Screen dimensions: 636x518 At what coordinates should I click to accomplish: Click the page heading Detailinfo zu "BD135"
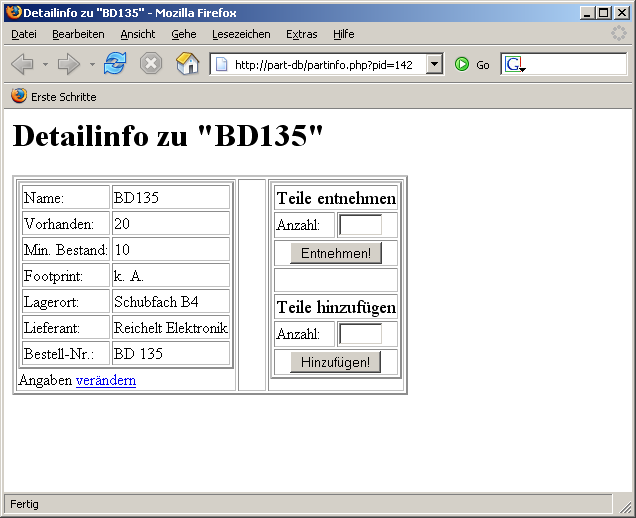click(168, 135)
